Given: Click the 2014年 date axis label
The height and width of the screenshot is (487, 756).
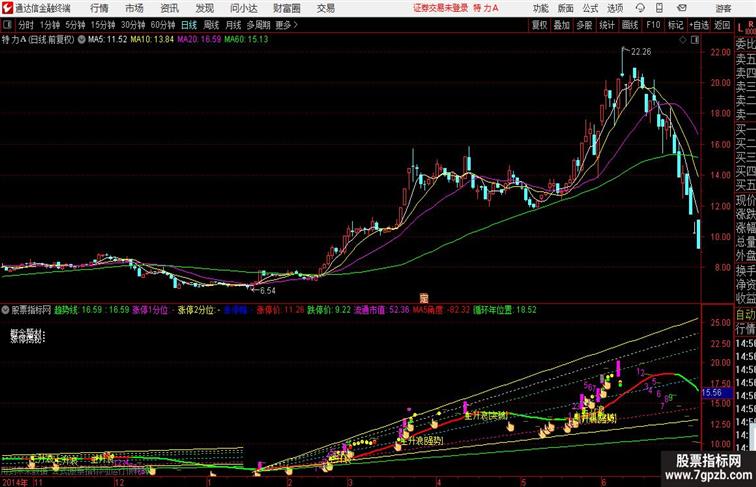Looking at the screenshot, I should (x=15, y=482).
